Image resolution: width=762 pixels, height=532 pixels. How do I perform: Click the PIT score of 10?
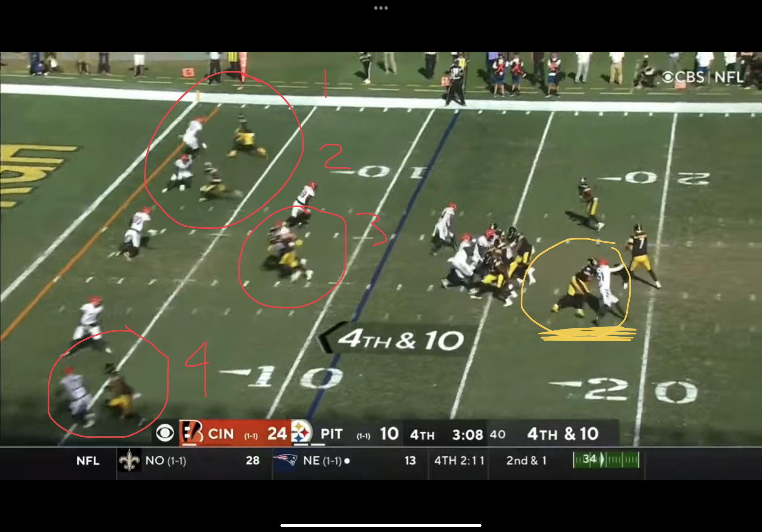(389, 433)
